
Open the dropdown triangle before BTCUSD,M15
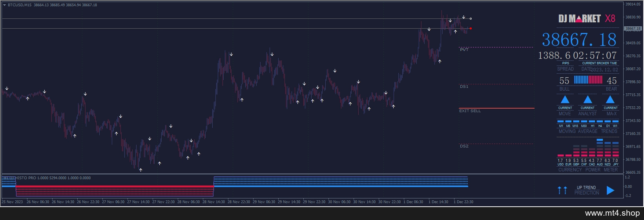[4, 5]
